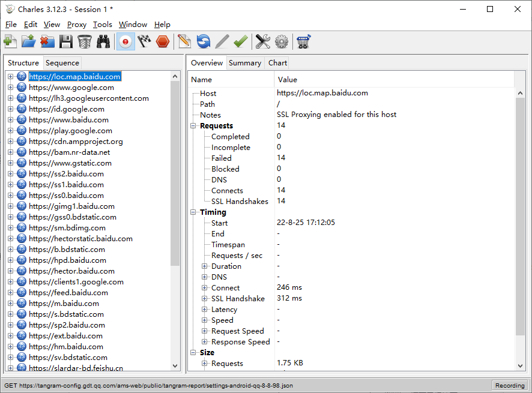The height and width of the screenshot is (393, 532).
Task: Expand the Duration row in Timing
Action: pos(205,266)
